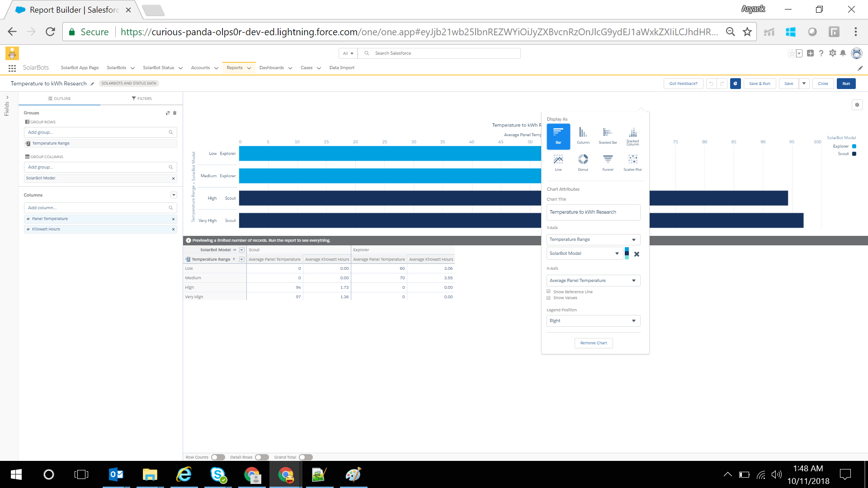Edit navigation bar pencil icon
This screenshot has height=488, width=868.
click(860, 68)
